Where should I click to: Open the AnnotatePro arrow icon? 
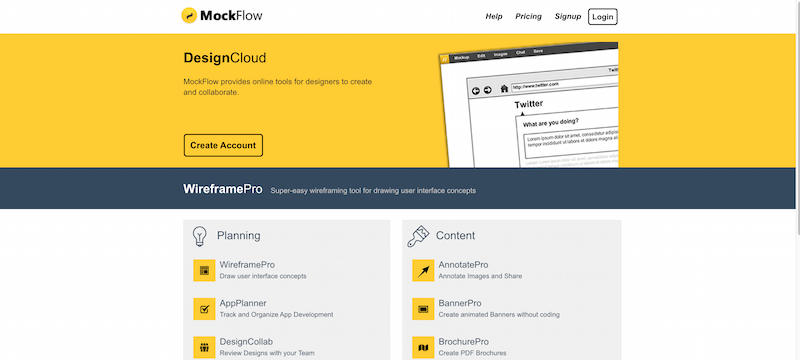click(x=423, y=270)
